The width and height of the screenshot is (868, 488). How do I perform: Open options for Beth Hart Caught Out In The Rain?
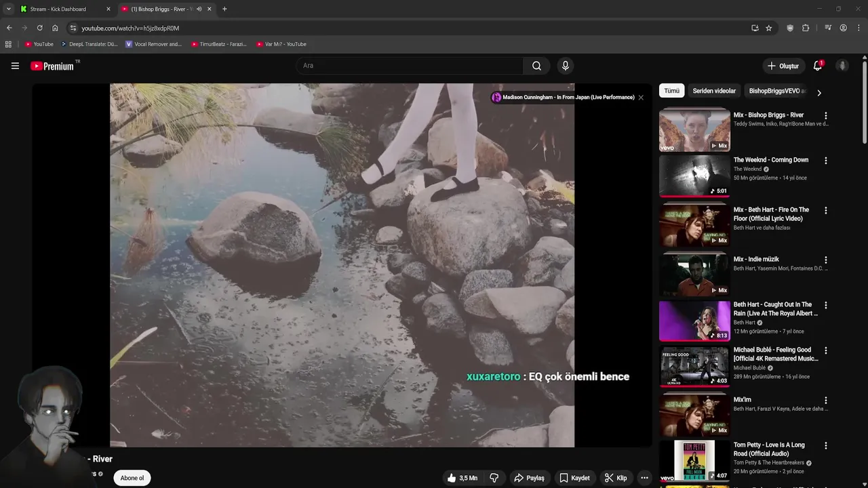[825, 306]
